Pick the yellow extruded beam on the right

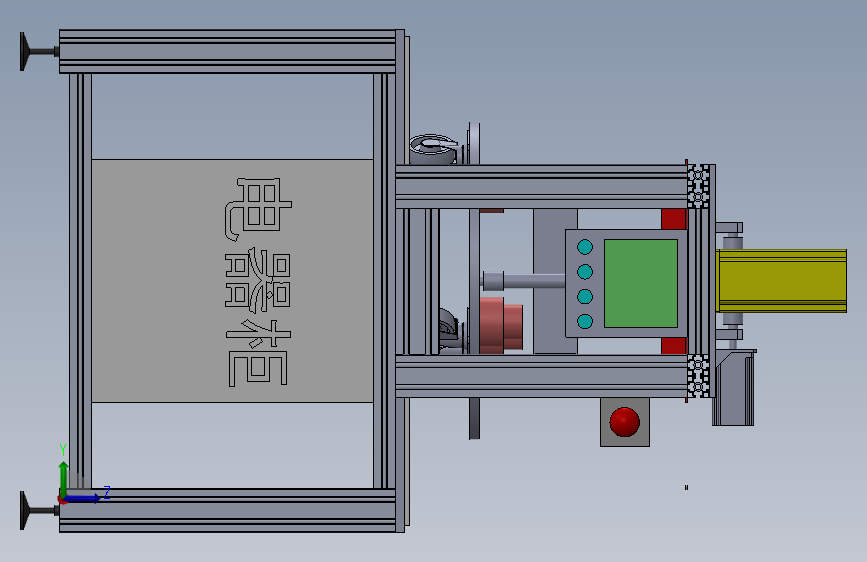point(781,281)
